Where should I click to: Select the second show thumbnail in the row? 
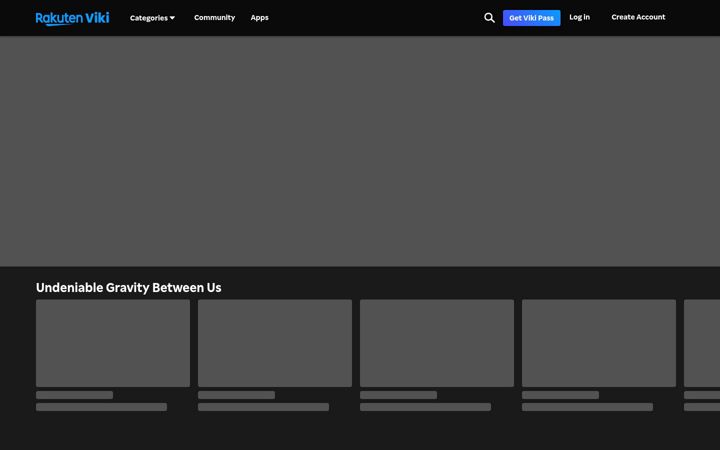275,343
